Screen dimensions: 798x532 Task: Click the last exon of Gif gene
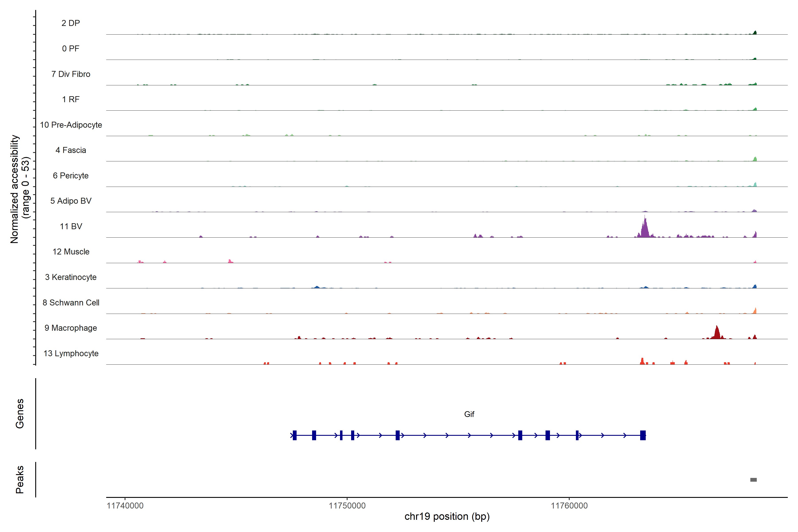click(643, 435)
